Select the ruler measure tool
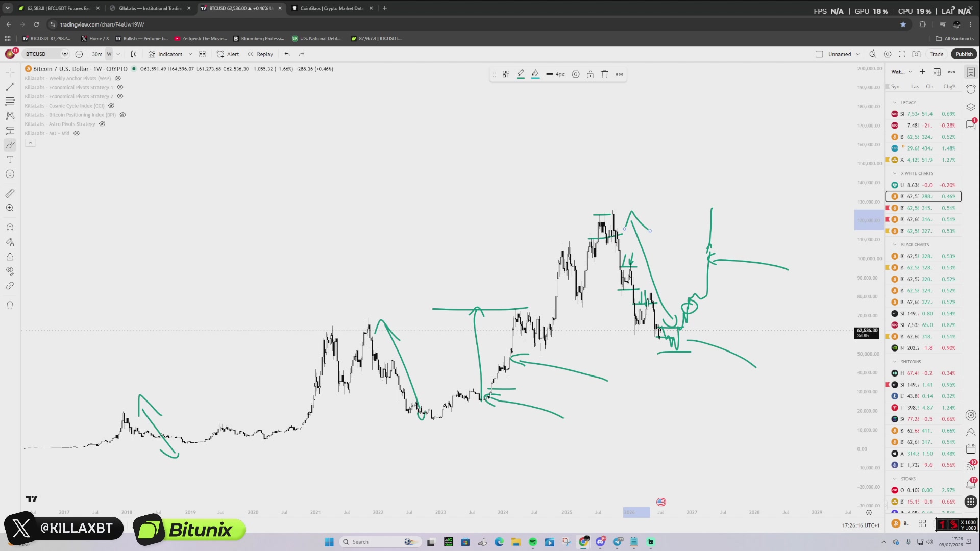Viewport: 980px width, 551px height. pyautogui.click(x=10, y=193)
